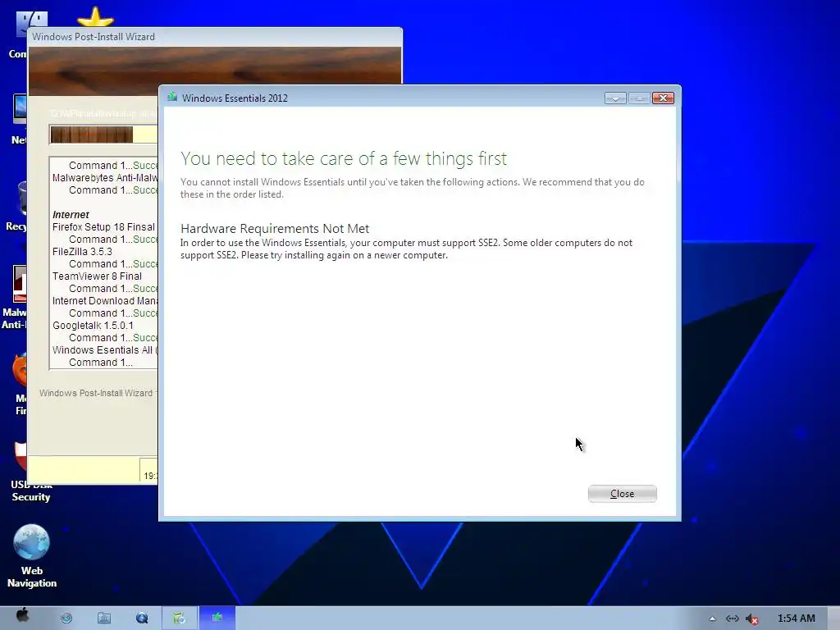Image resolution: width=840 pixels, height=630 pixels.
Task: Select the Recycle Bin desktop icon
Action: [17, 207]
